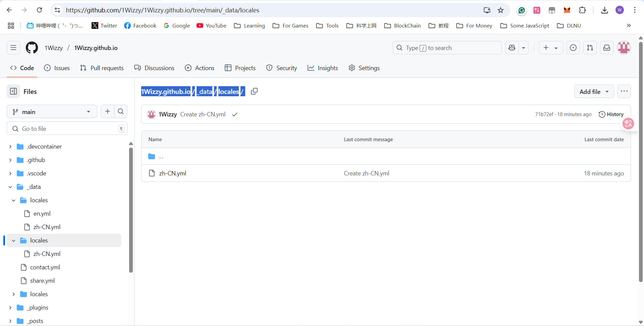Image resolution: width=644 pixels, height=326 pixels.
Task: Search files using the magnifier button
Action: click(121, 111)
